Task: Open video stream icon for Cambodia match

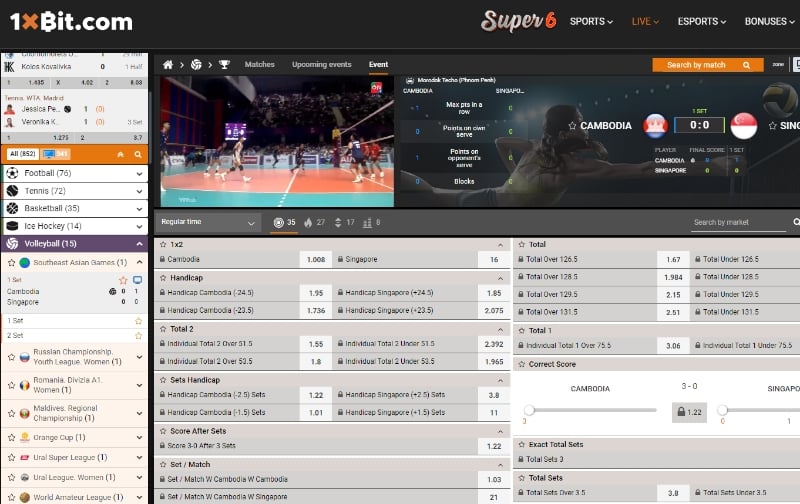Action: click(137, 280)
